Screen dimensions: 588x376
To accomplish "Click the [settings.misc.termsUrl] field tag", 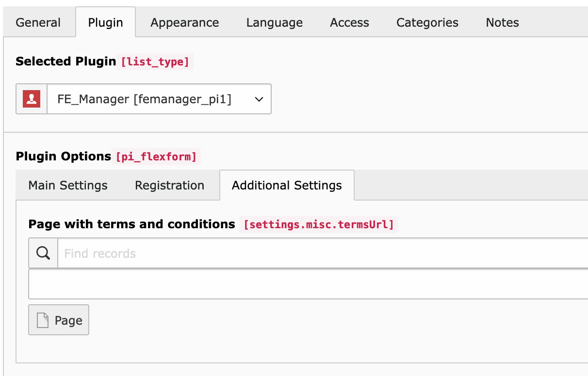I will 318,225.
